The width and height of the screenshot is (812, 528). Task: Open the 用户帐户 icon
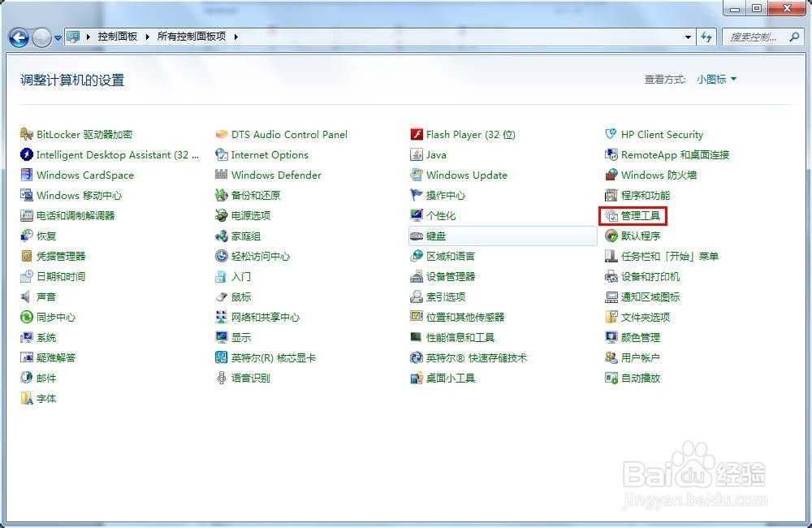tap(611, 357)
